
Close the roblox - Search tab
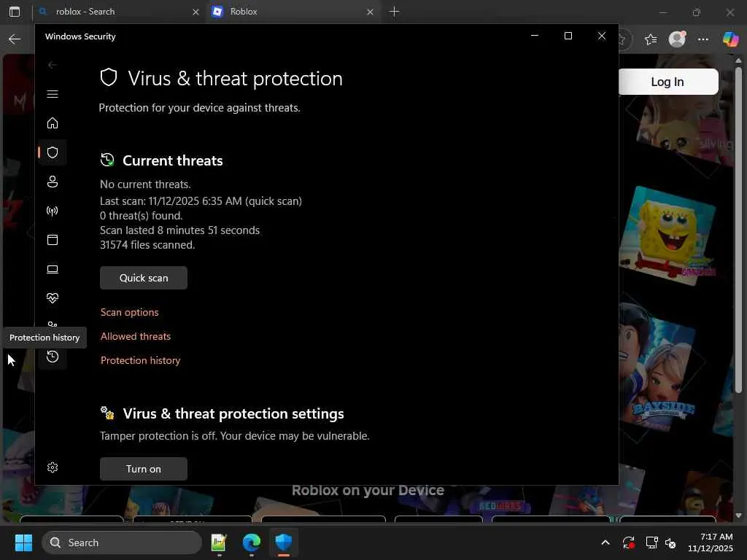coord(196,12)
